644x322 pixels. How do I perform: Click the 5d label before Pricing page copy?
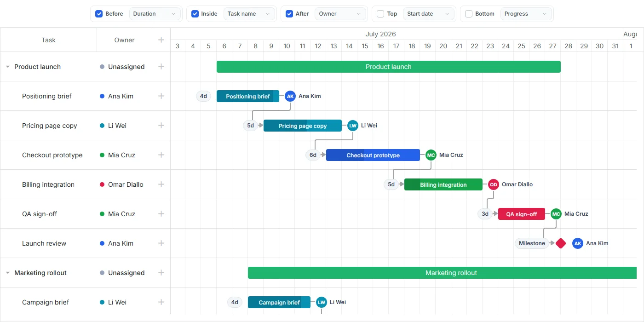pos(250,126)
